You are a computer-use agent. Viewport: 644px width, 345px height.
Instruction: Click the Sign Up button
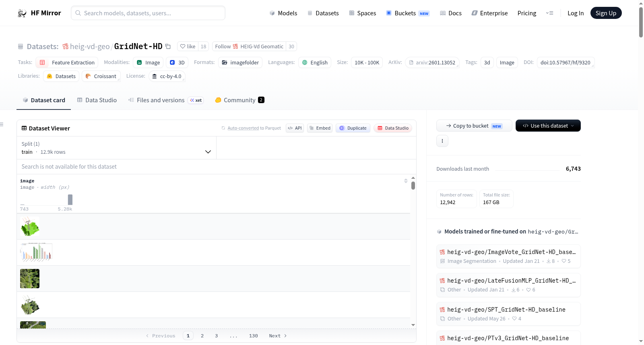pos(606,13)
